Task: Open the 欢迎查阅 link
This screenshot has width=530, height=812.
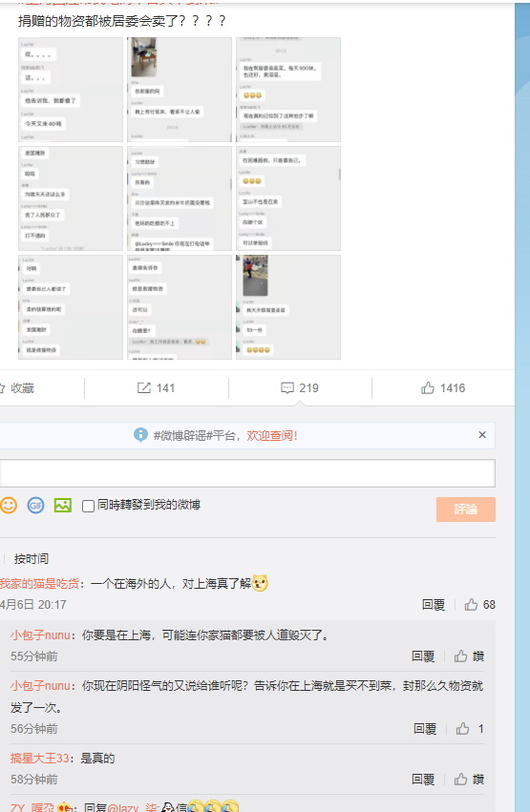Action: [x=272, y=435]
